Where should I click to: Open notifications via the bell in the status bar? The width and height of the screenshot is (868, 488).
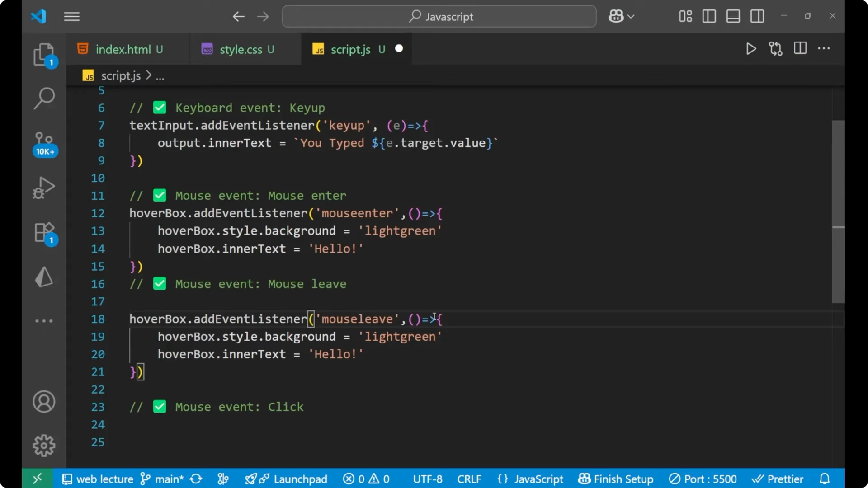[x=825, y=479]
